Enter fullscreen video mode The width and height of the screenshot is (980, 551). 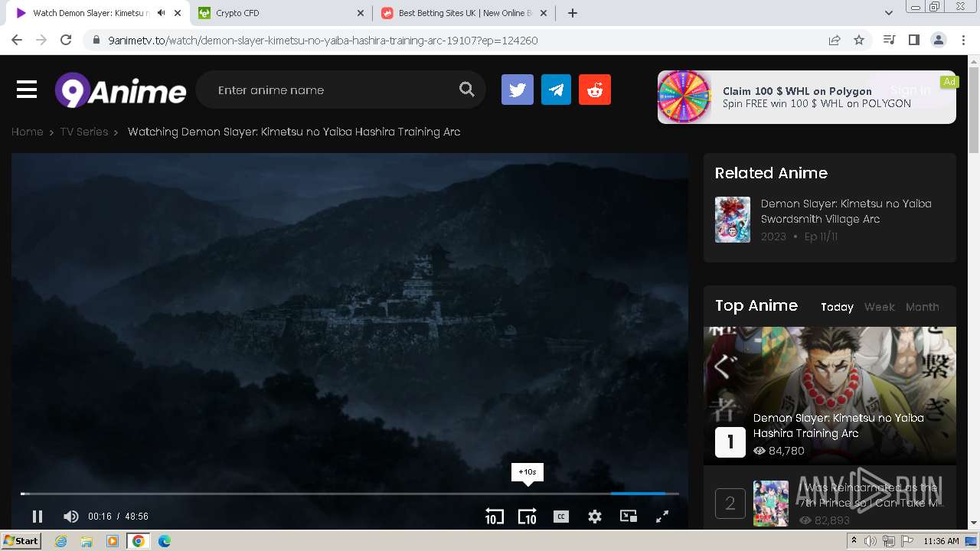(662, 517)
